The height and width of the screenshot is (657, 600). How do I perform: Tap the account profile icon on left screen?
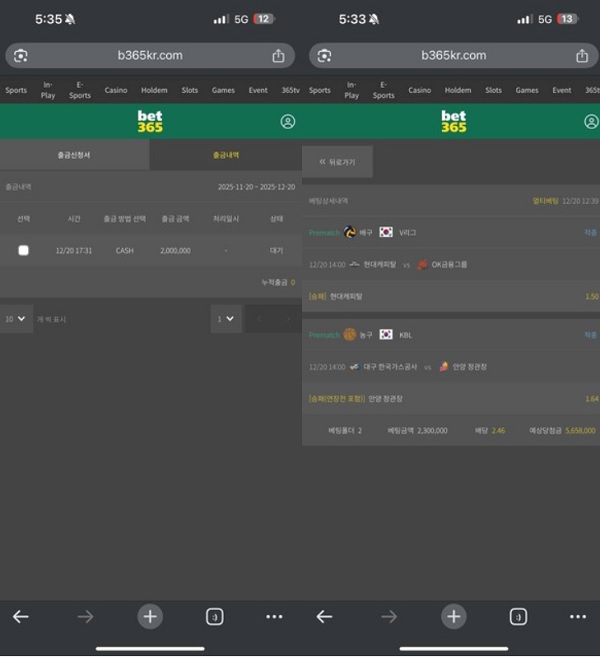[x=288, y=122]
